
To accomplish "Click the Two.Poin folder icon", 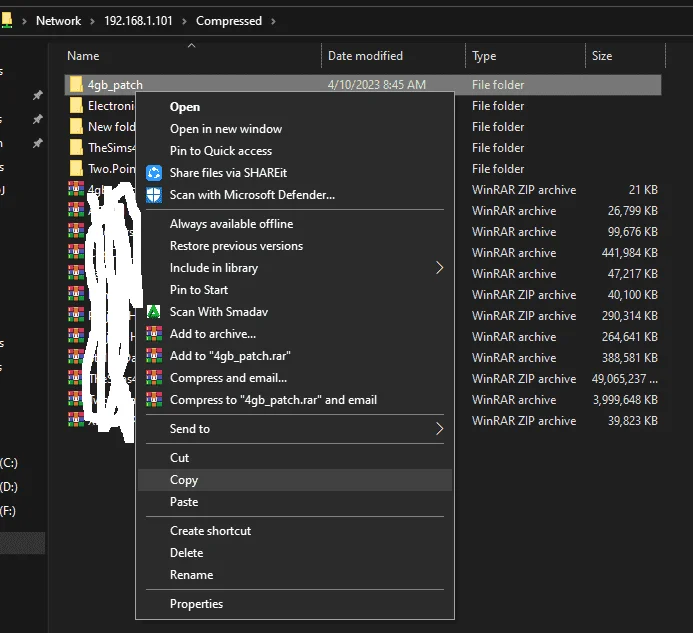I will coord(76,168).
